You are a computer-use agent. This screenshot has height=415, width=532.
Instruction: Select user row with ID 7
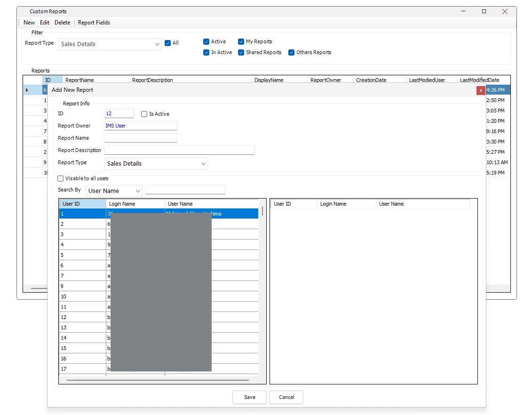(159, 276)
